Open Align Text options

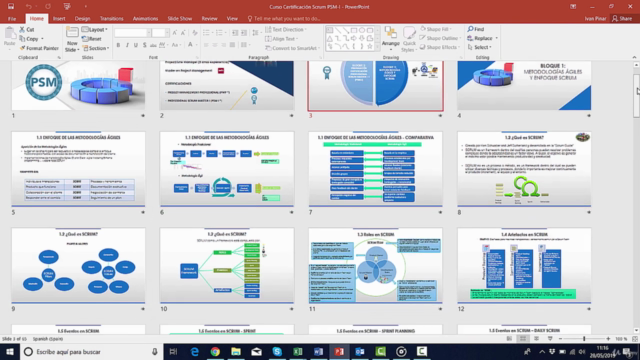click(282, 39)
